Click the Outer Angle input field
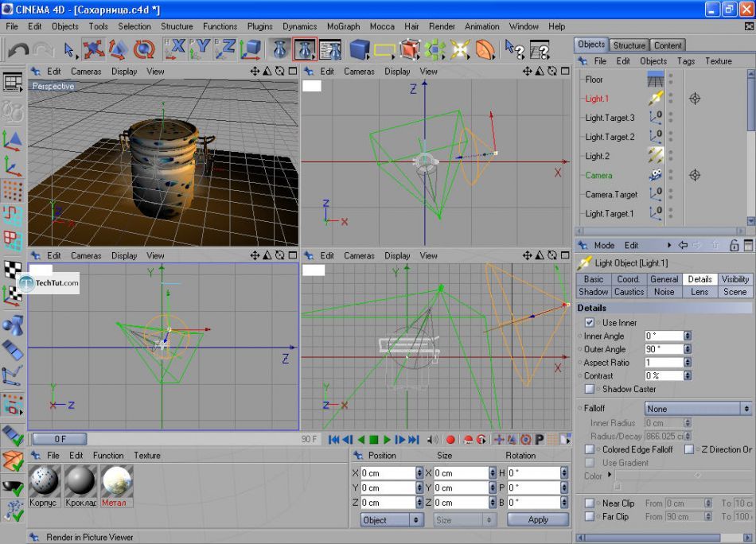 (664, 349)
